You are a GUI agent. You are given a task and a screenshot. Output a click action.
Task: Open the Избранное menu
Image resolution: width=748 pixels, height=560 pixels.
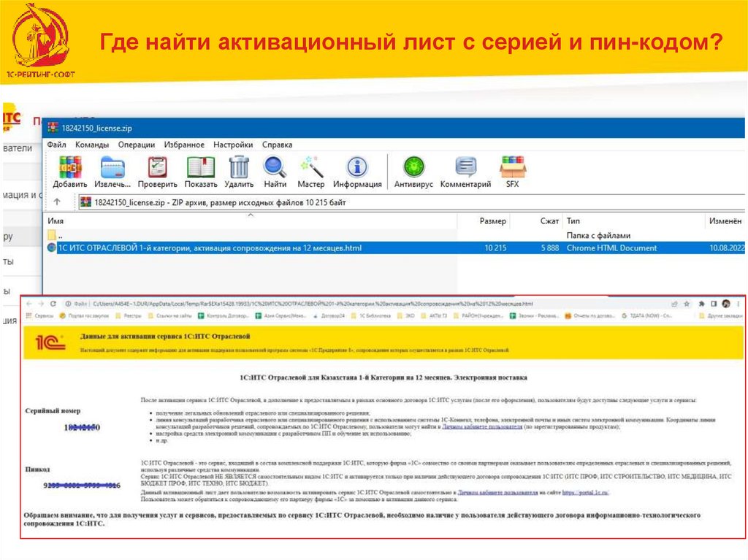[x=184, y=145]
